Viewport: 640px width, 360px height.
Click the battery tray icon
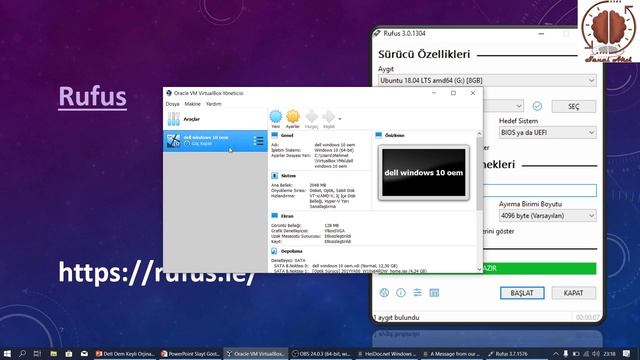click(x=576, y=354)
